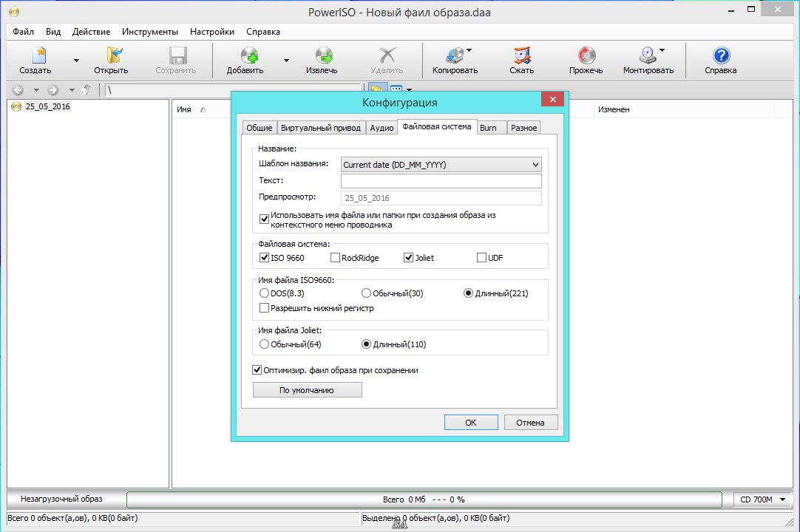
Task: Select the Копировать disc copy icon
Action: [454, 55]
